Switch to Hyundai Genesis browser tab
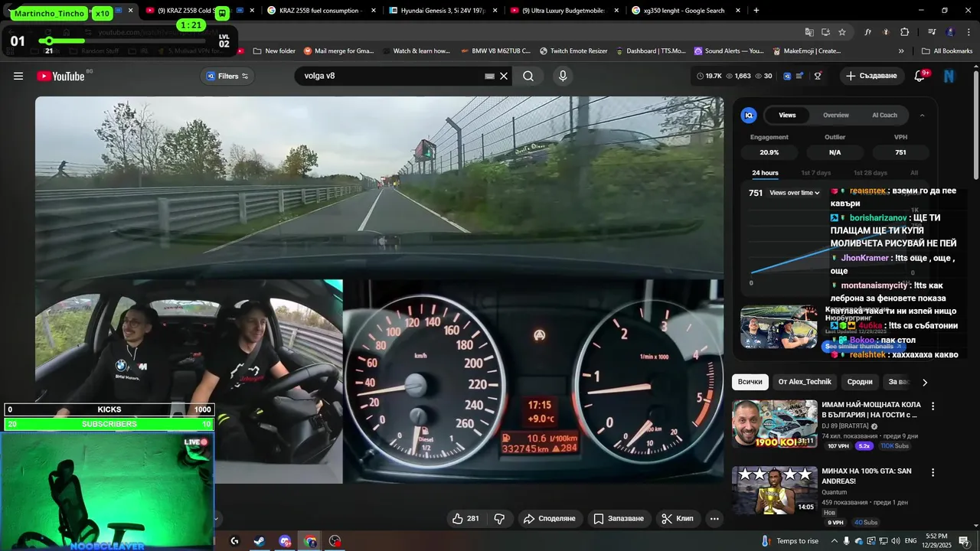Screen dimensions: 980x551 pos(443,11)
